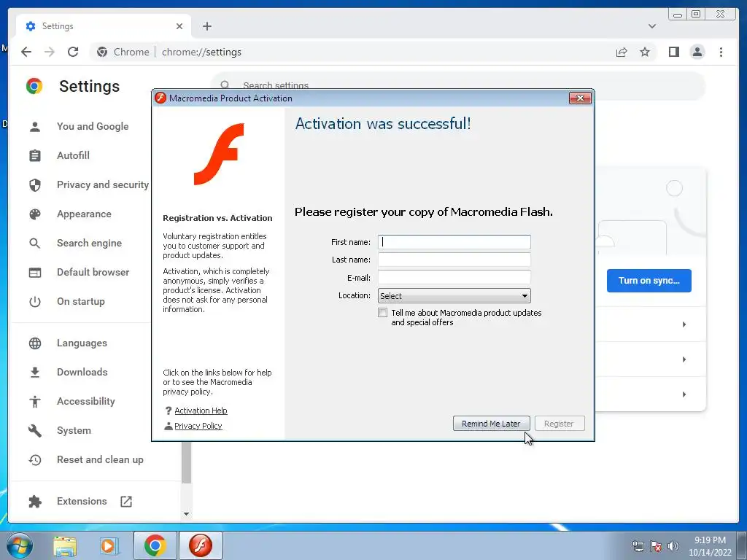The height and width of the screenshot is (560, 747).
Task: Click the Chrome address bar URL
Action: point(201,52)
